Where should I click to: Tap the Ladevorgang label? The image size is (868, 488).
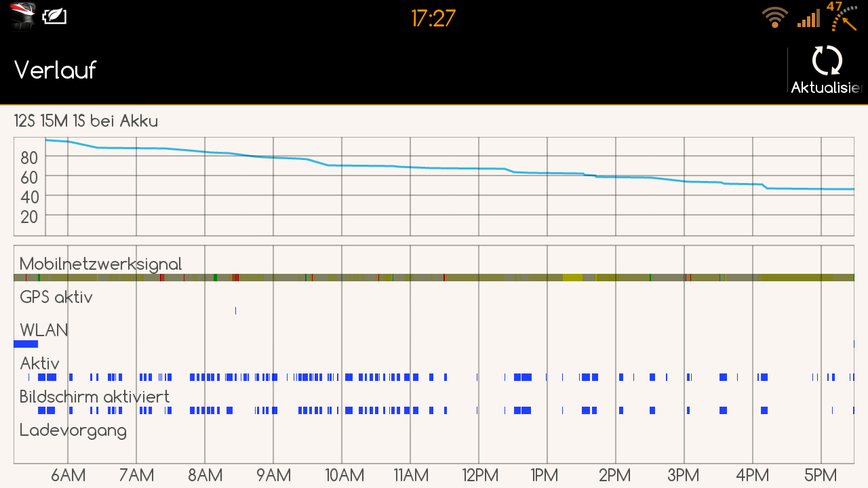[x=73, y=430]
